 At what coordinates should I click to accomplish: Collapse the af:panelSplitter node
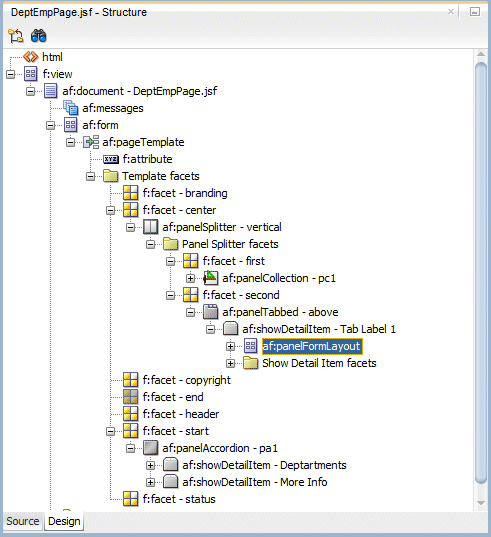coord(130,227)
